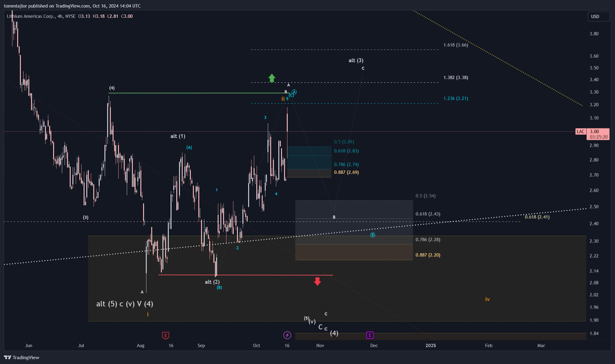Click the 0.786 (2.28) retracement label
Image resolution: width=615 pixels, height=364 pixels.
point(428,240)
